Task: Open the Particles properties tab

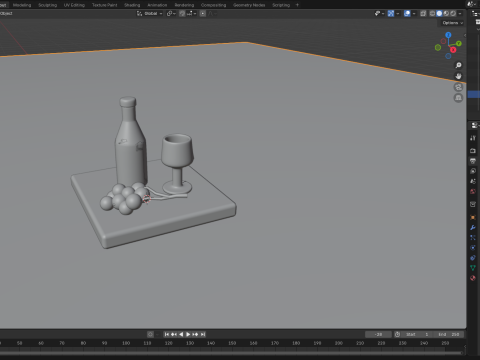Action: (x=473, y=237)
